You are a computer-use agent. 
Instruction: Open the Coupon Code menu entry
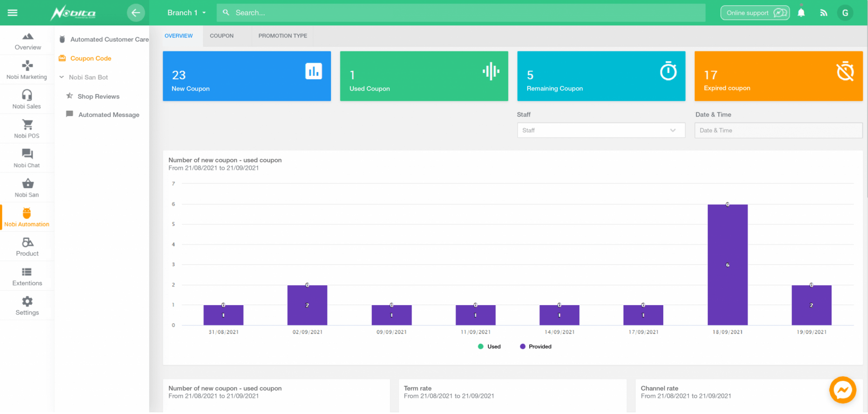pyautogui.click(x=90, y=58)
